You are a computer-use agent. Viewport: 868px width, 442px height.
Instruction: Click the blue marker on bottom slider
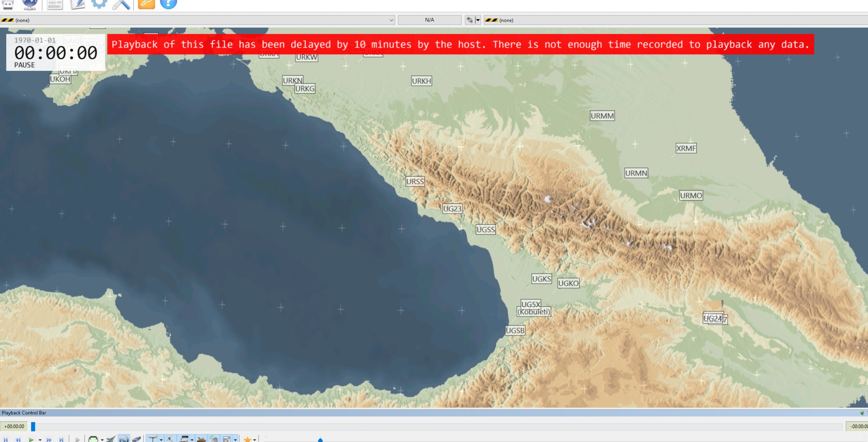coord(320,440)
